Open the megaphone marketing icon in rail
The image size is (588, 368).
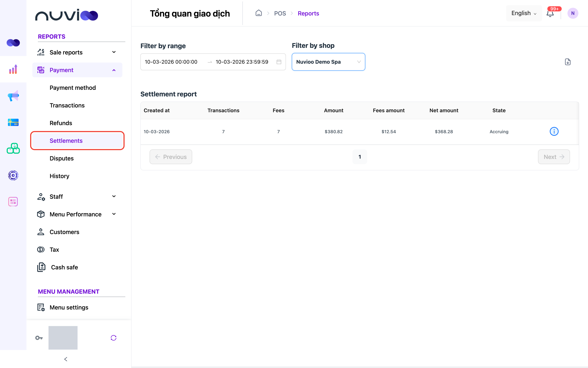[x=13, y=96]
